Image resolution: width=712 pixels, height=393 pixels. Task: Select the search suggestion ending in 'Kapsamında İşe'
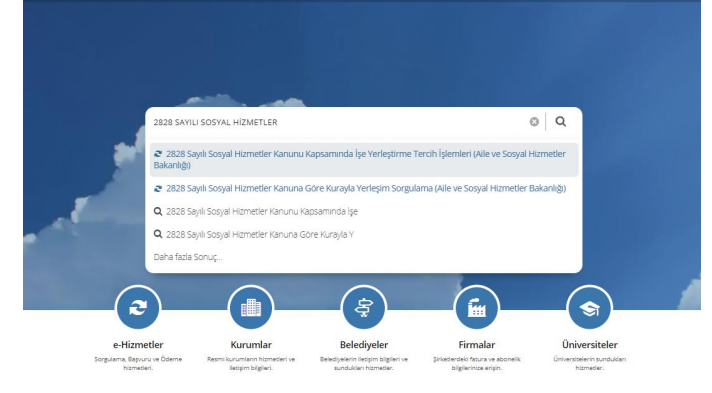262,211
